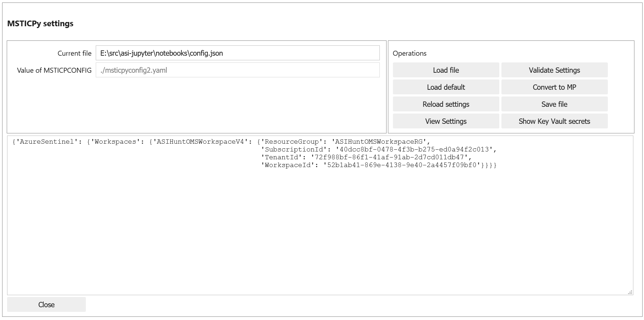
Task: Click the MSTICPy settings title
Action: pos(40,23)
